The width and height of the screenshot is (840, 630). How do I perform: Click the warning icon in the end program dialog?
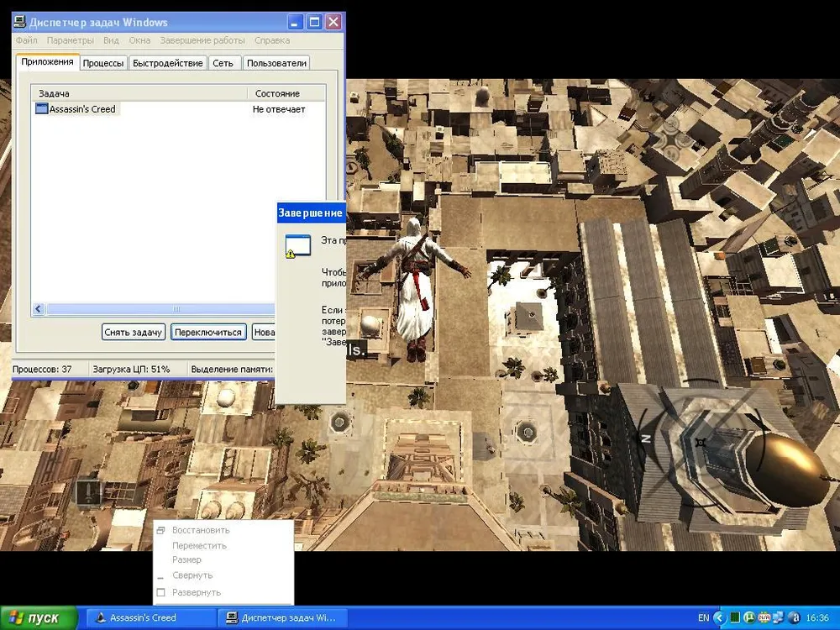click(x=297, y=246)
